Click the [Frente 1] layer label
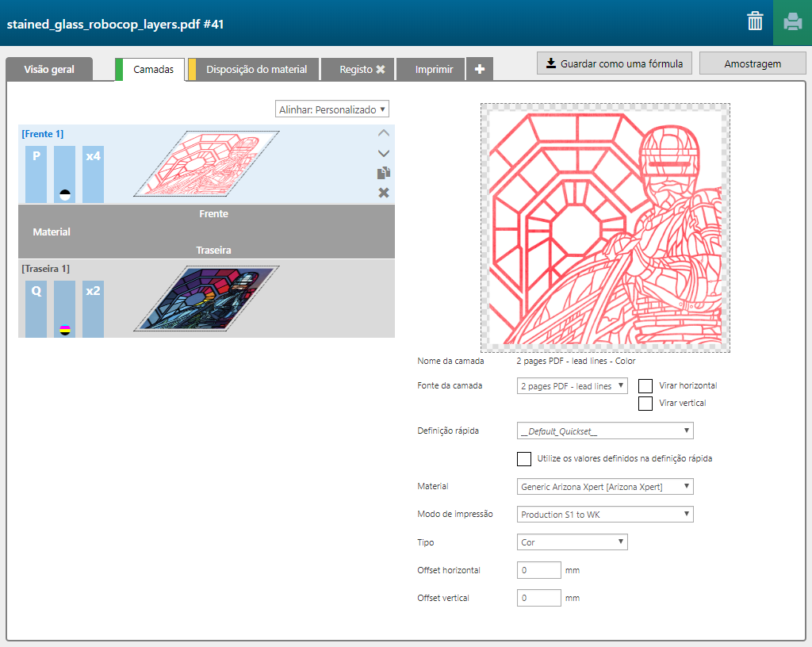 (43, 134)
